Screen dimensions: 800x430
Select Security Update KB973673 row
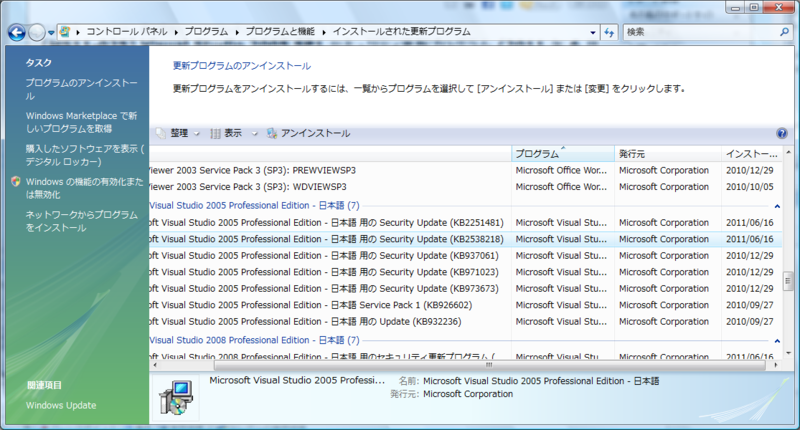[x=466, y=289]
